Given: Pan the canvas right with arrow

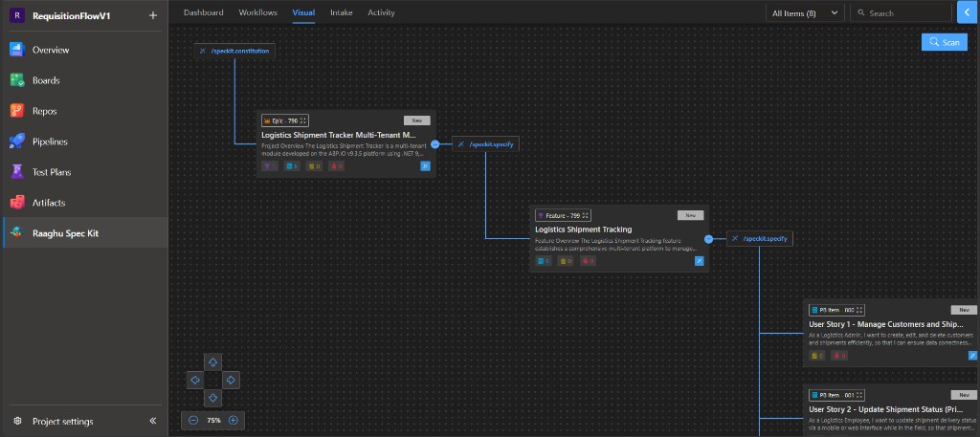Looking at the screenshot, I should [x=231, y=381].
